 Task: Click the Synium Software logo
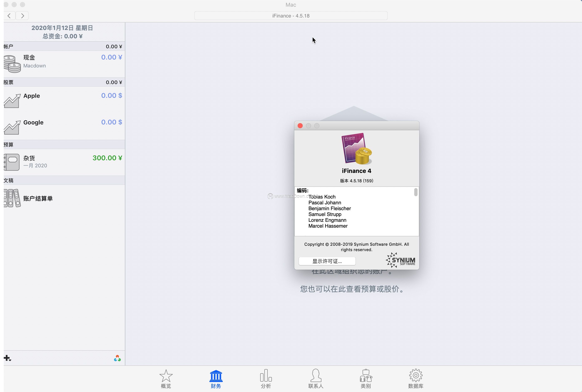point(400,260)
